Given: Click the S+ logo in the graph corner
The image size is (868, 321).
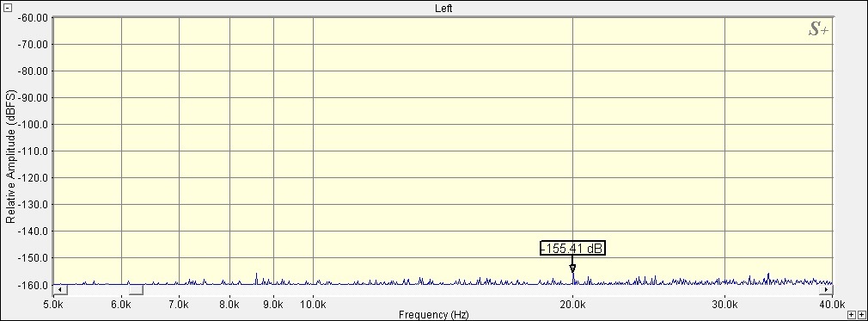Looking at the screenshot, I should pos(818,30).
